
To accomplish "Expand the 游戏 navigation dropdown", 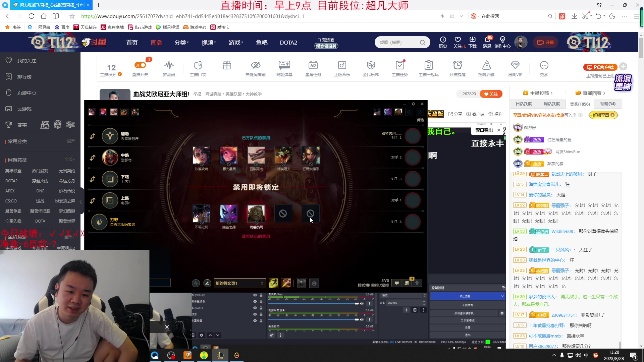I will point(236,43).
